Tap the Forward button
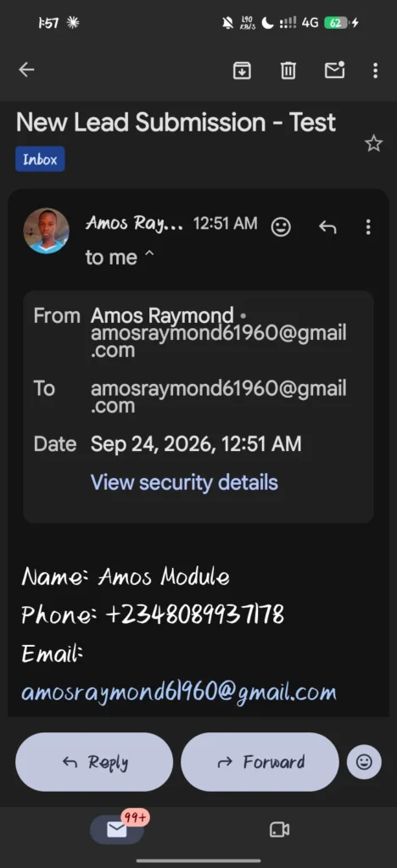Viewport: 397px width, 868px height. (260, 762)
